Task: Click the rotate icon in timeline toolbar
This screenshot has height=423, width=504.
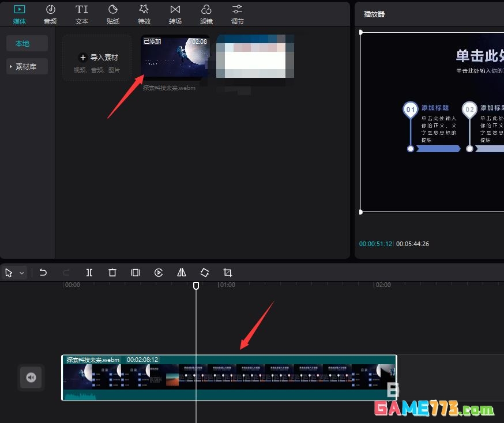Action: point(205,273)
